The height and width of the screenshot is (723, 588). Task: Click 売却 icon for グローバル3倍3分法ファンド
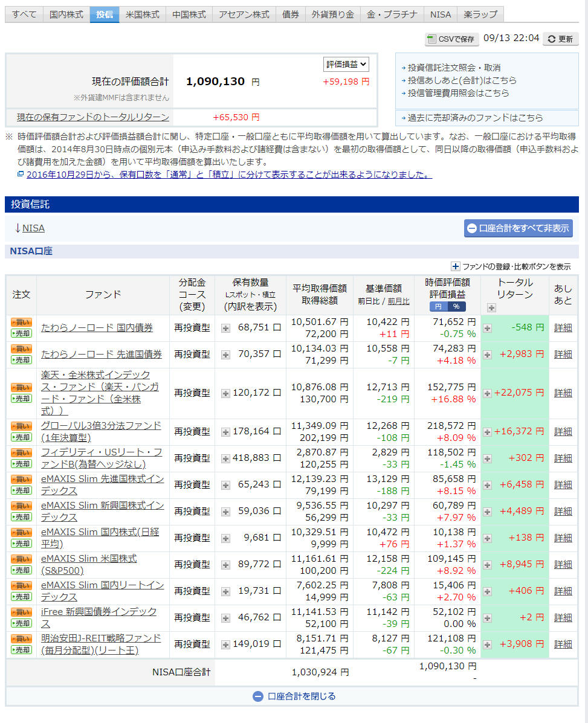click(21, 437)
